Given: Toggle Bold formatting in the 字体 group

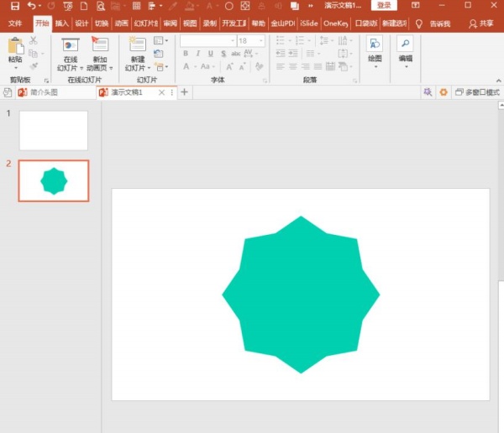Looking at the screenshot, I should (x=186, y=54).
